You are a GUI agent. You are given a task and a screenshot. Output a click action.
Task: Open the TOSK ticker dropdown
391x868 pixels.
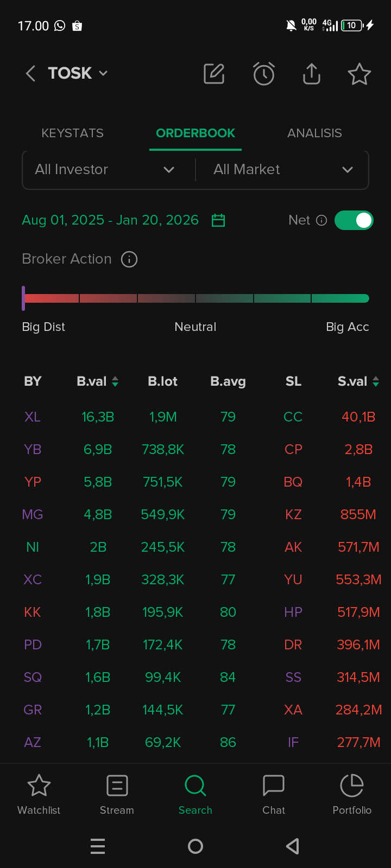[x=78, y=73]
